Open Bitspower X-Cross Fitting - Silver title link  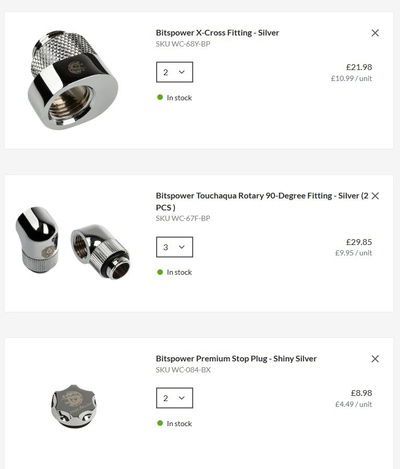pyautogui.click(x=217, y=33)
